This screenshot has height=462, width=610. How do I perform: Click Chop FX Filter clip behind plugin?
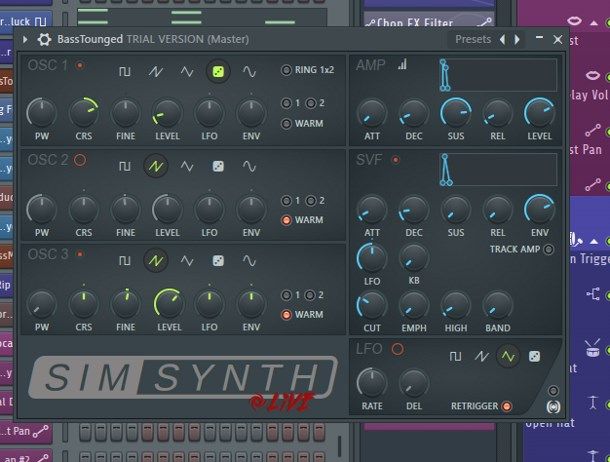point(429,20)
